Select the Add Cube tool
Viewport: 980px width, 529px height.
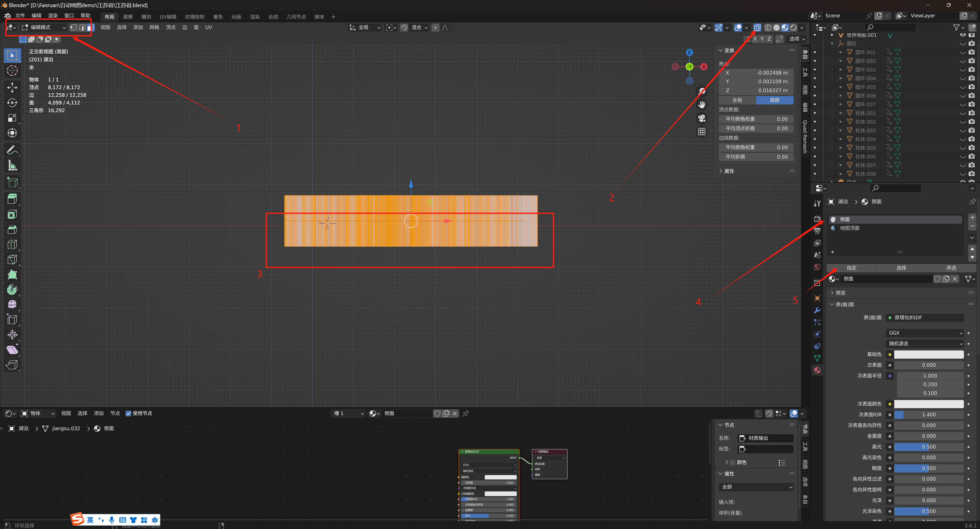click(x=12, y=182)
